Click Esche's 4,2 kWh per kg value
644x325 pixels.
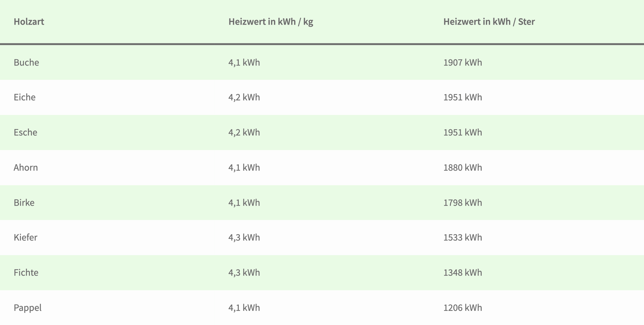click(x=244, y=132)
